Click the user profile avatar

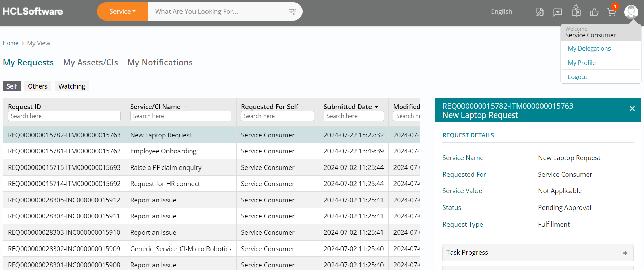tap(631, 12)
